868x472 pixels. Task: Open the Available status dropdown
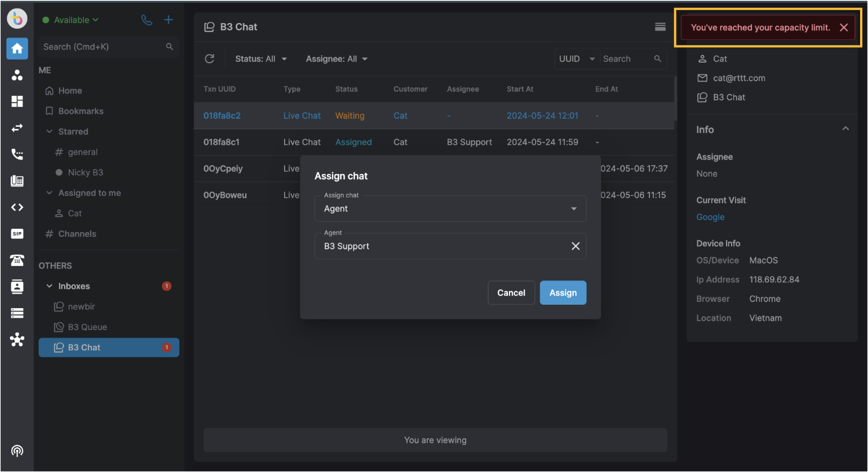(x=71, y=20)
